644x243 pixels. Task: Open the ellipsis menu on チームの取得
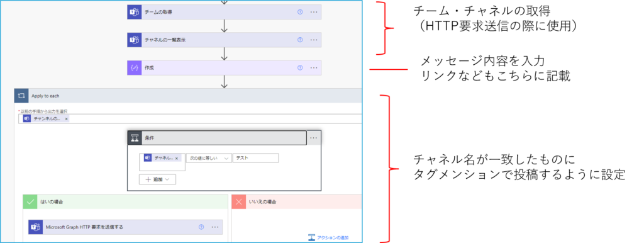tap(314, 13)
